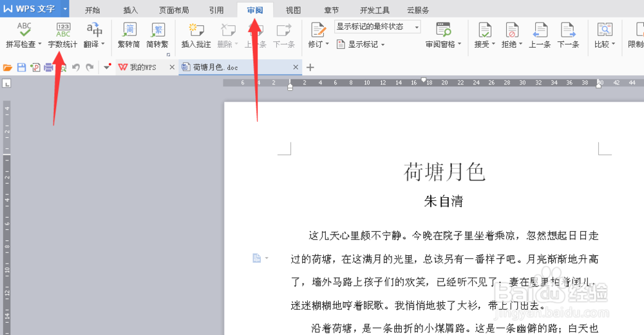Click the save icon in quick toolbar
644x335 pixels.
(21, 68)
